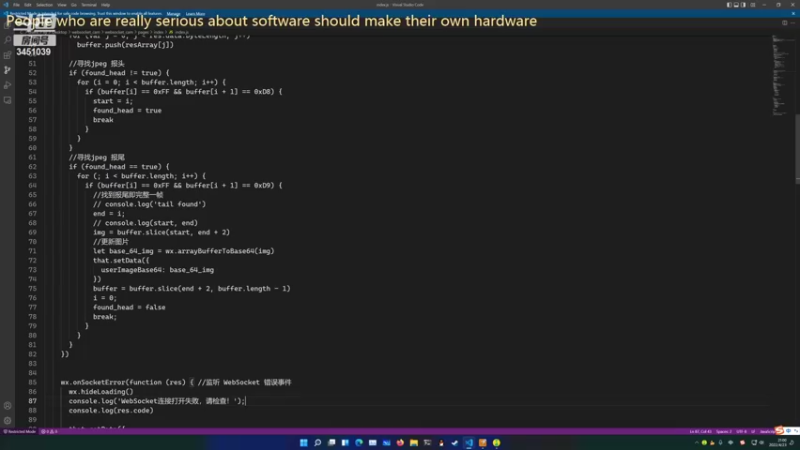The height and width of the screenshot is (450, 800).
Task: Open editor More Actions ellipsis
Action: pos(793,22)
